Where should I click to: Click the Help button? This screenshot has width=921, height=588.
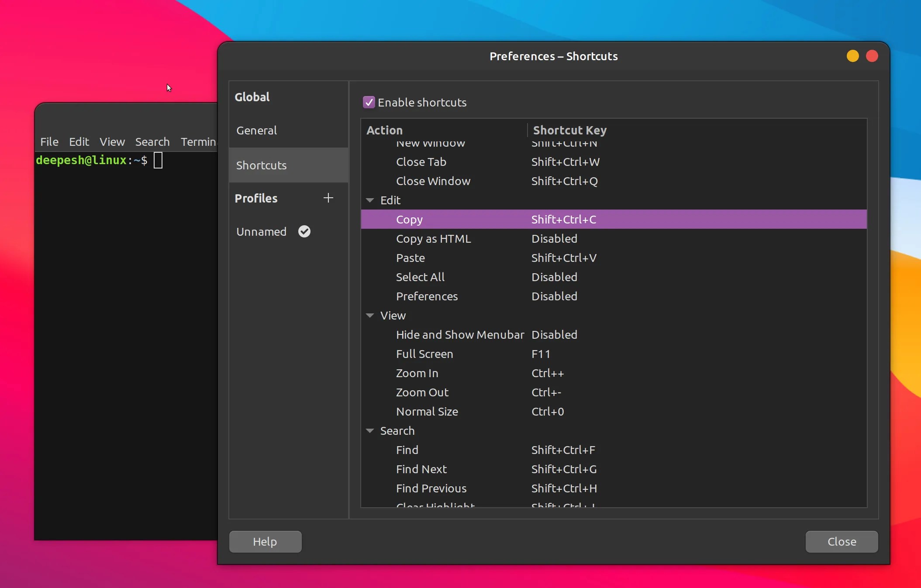tap(265, 541)
